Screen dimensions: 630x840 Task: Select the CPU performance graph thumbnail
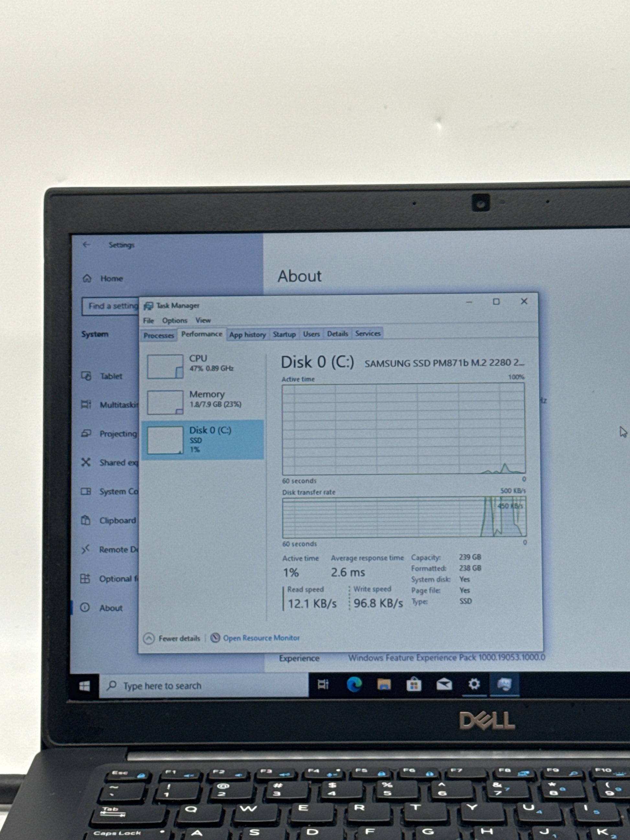coord(165,366)
